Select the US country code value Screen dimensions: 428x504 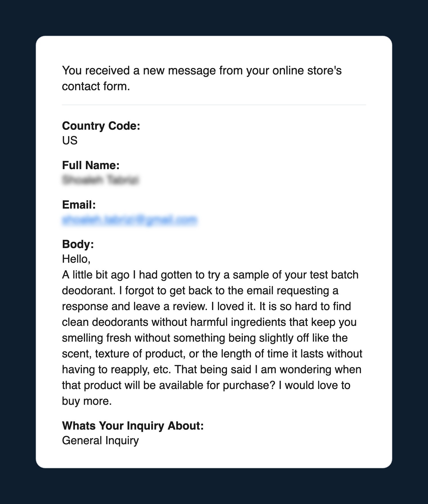click(70, 140)
